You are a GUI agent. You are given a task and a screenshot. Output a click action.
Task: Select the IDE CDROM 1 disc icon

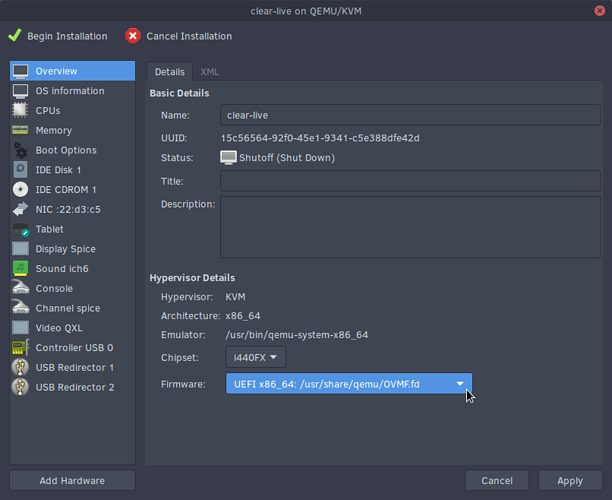[20, 190]
